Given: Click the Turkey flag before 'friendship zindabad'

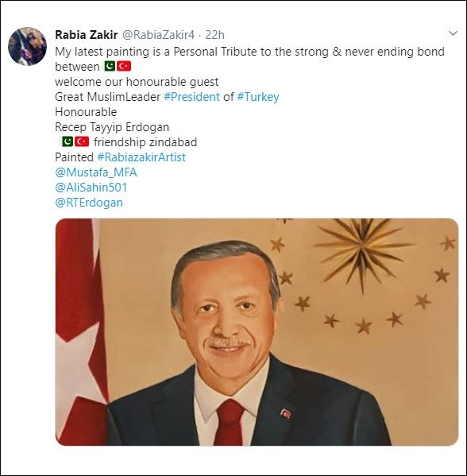Looking at the screenshot, I should pyautogui.click(x=82, y=141).
